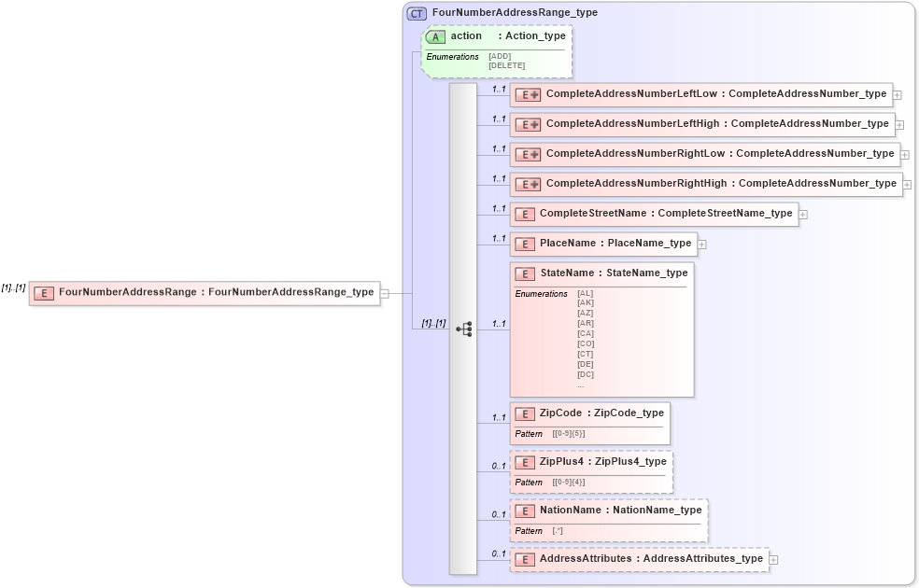
Task: Expand the CompleteStreetName element details
Action: 803,214
